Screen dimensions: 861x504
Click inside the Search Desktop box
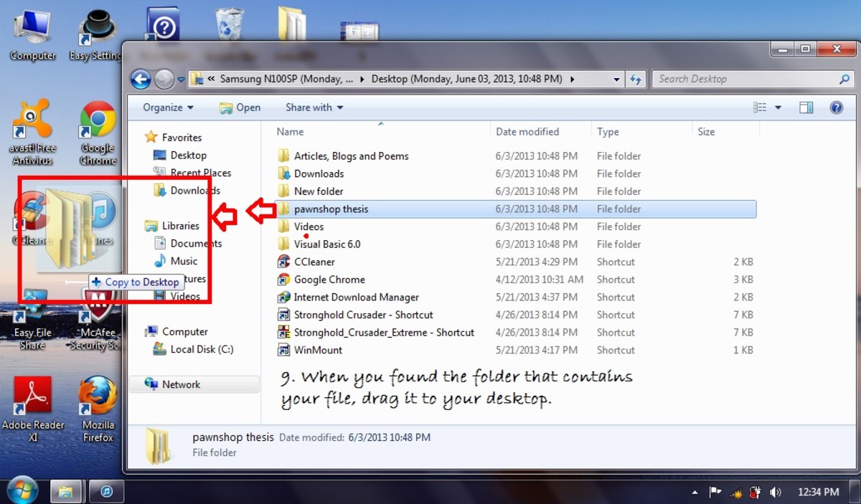click(746, 79)
